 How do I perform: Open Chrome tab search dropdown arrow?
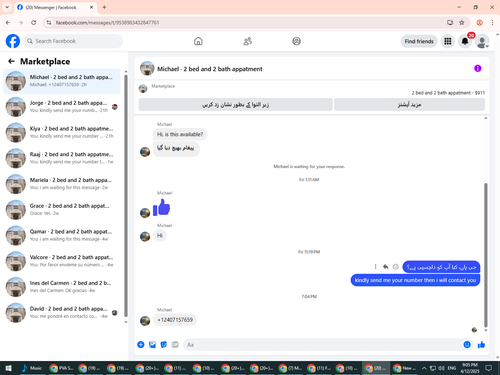7,7
